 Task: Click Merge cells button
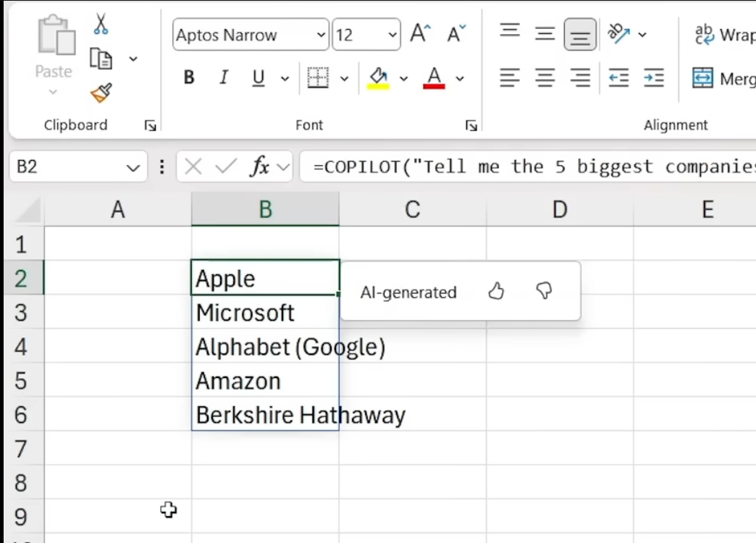pyautogui.click(x=723, y=78)
